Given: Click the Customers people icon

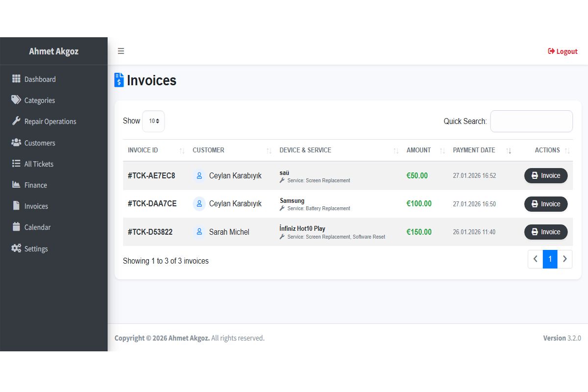Looking at the screenshot, I should click(16, 143).
